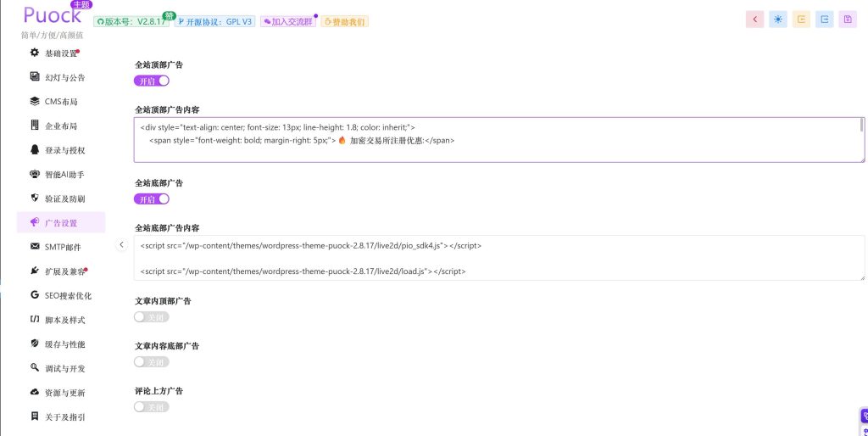The width and height of the screenshot is (868, 436).
Task: Select the highlighted 广告设置 menu item
Action: [61, 223]
